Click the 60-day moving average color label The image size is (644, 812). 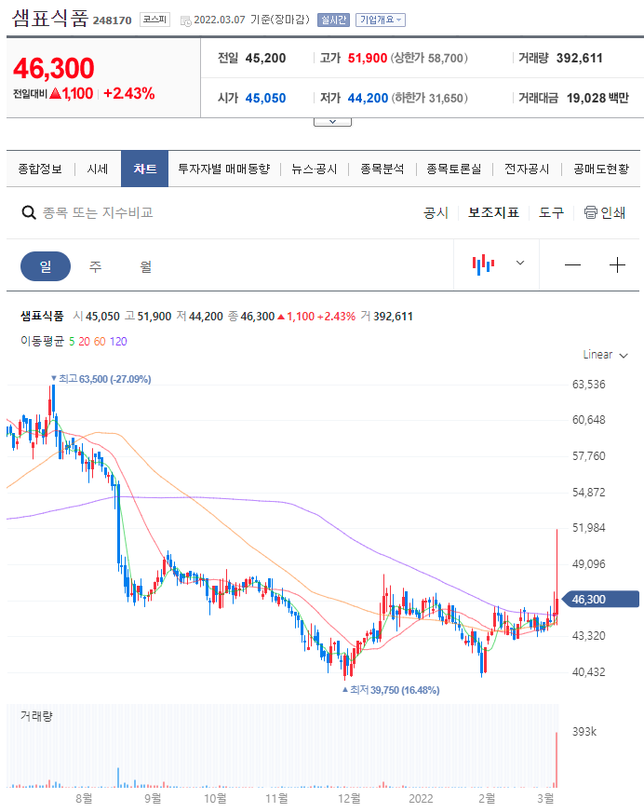100,342
